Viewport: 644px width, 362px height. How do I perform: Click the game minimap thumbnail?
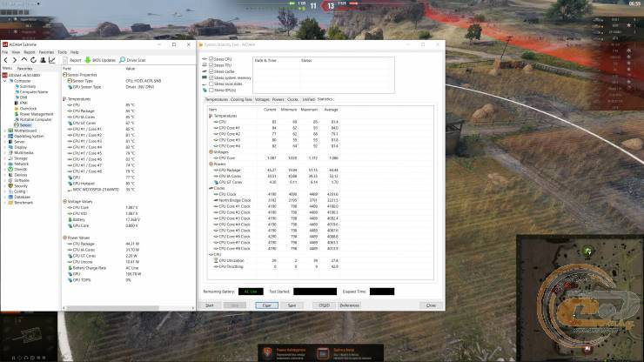(x=580, y=298)
